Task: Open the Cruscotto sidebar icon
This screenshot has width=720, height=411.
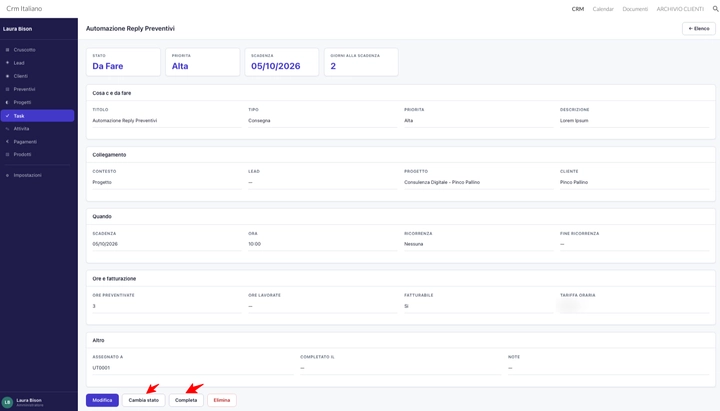Action: (x=7, y=50)
